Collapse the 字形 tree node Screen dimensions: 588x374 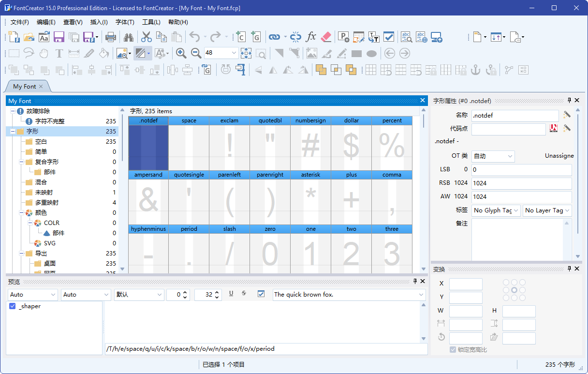click(13, 132)
